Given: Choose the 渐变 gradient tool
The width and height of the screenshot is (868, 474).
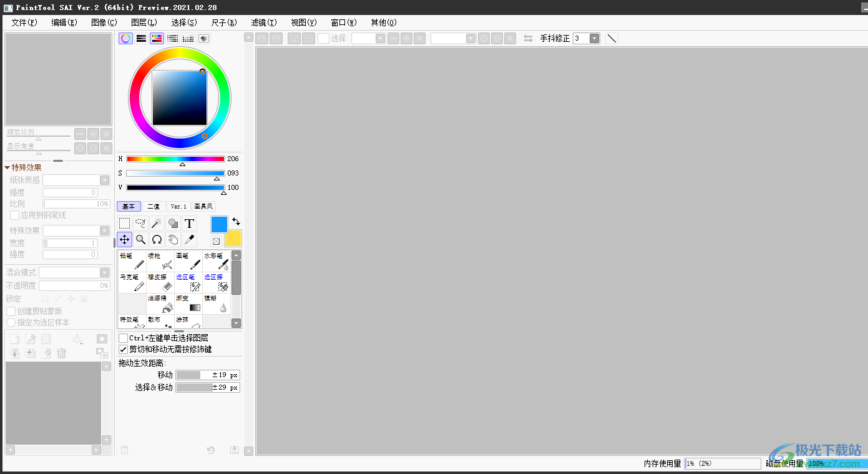Looking at the screenshot, I should click(188, 304).
